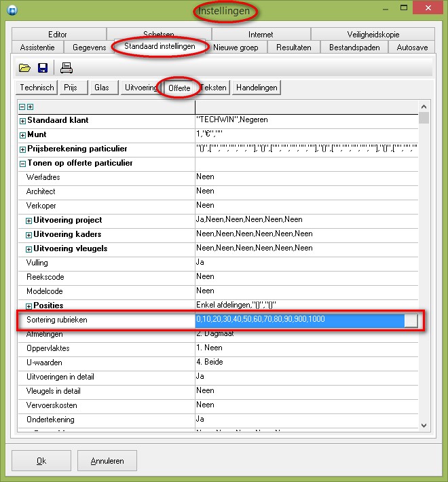448x482 pixels.
Task: Open the Schetsen tab
Action: click(x=159, y=33)
